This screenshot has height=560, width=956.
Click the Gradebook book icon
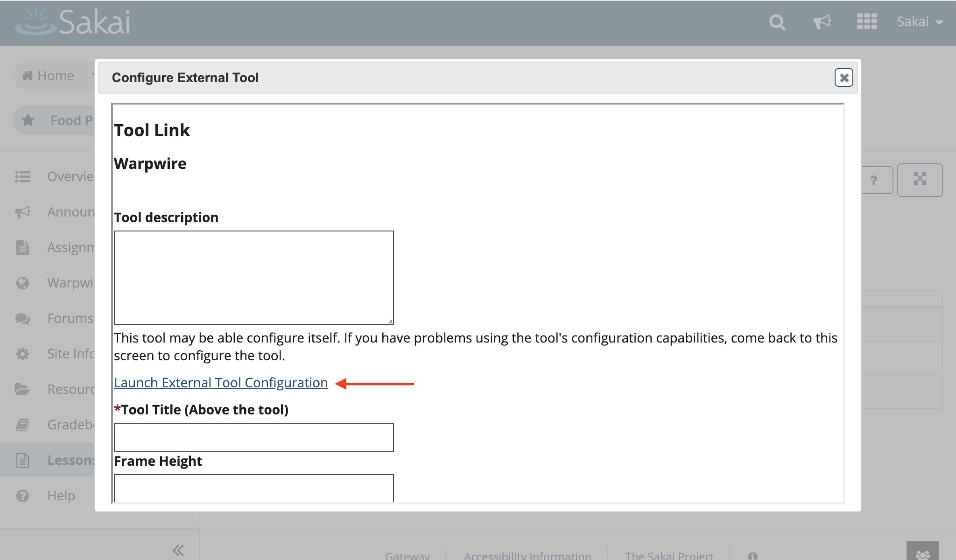pos(22,425)
